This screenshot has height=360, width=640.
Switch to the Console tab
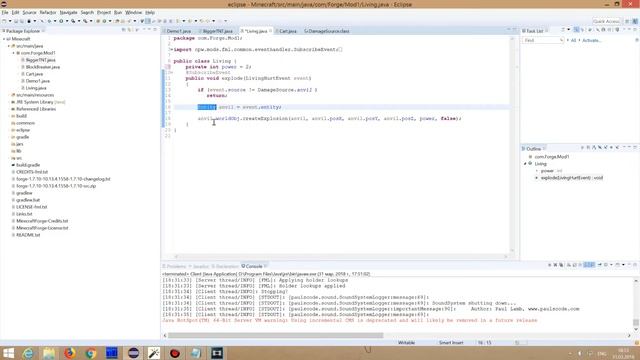click(x=253, y=266)
